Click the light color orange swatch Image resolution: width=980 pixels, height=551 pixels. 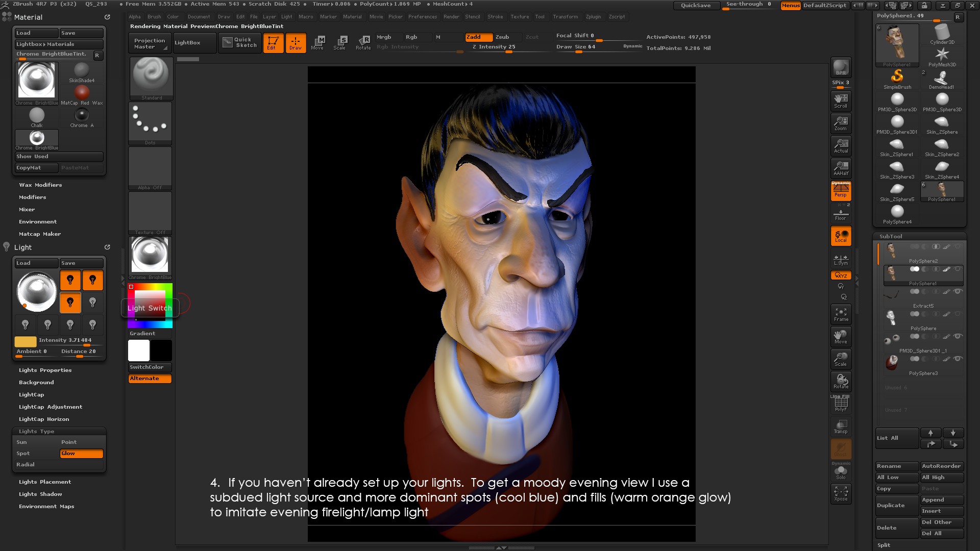pyautogui.click(x=26, y=341)
